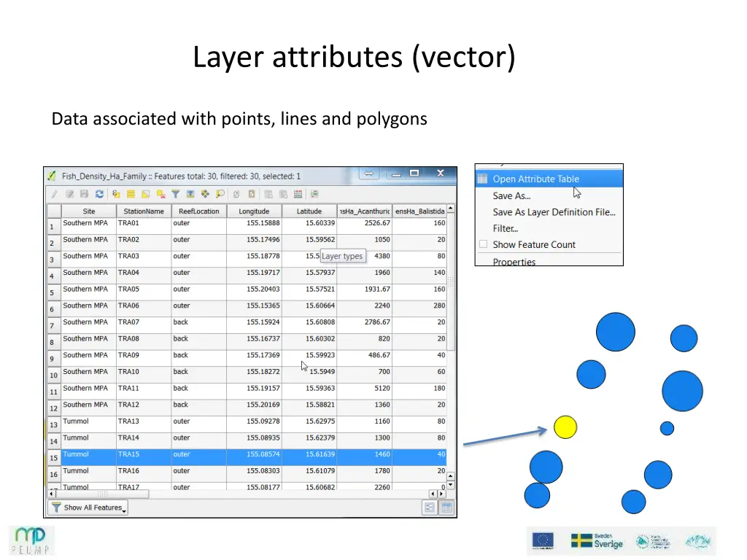Invert feature selection icon
This screenshot has width=747, height=560.
click(x=146, y=194)
